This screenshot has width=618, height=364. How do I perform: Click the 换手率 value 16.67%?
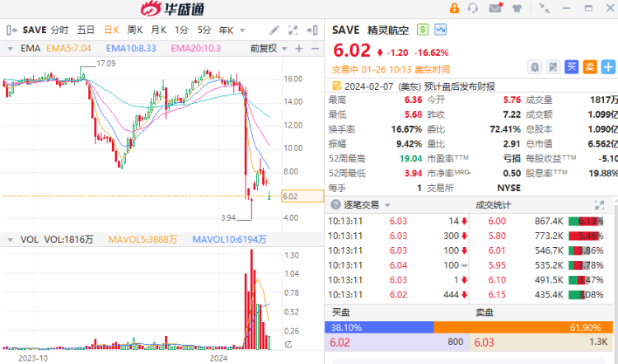point(406,129)
